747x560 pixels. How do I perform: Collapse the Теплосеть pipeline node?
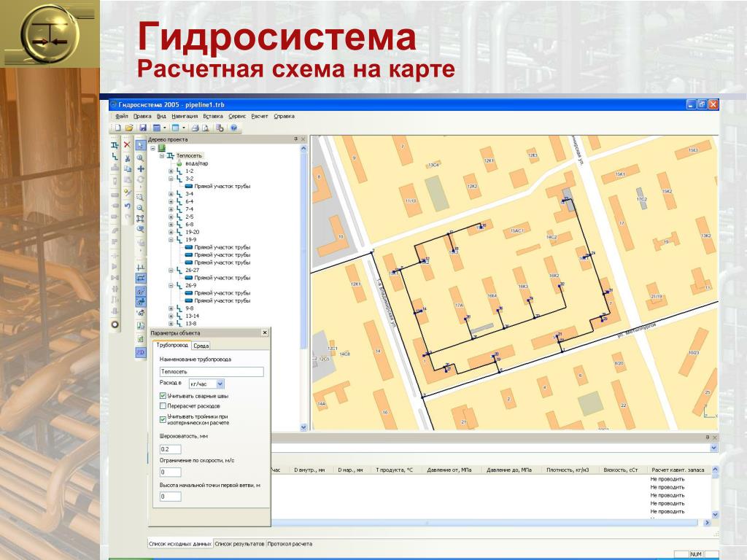click(161, 156)
